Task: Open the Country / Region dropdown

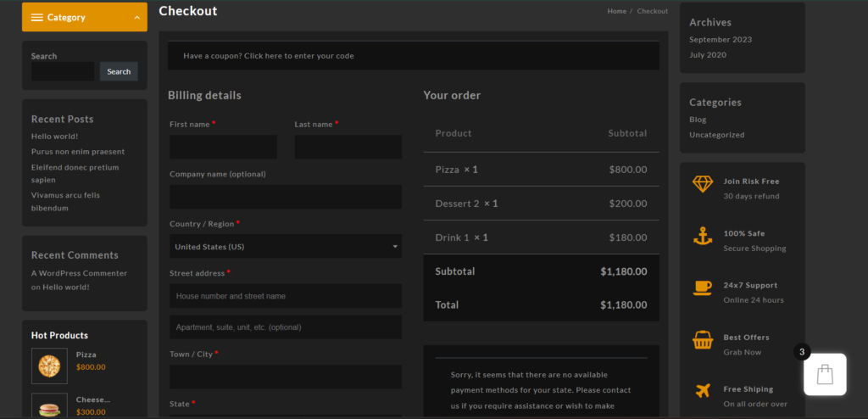Action: tap(285, 247)
